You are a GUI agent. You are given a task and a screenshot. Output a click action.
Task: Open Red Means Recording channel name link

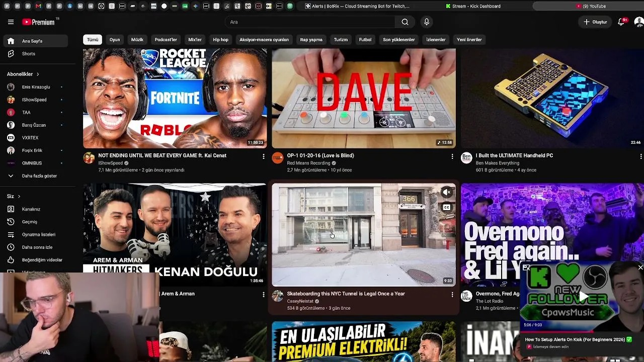[308, 163]
